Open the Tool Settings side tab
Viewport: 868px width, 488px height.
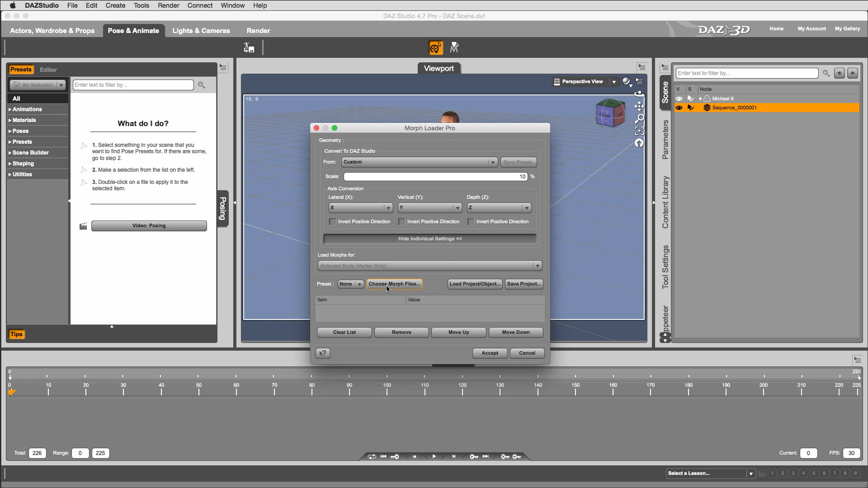pos(665,267)
